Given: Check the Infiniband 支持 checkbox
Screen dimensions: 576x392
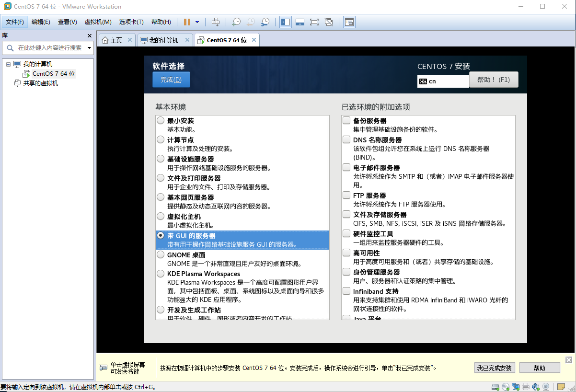Looking at the screenshot, I should 346,291.
